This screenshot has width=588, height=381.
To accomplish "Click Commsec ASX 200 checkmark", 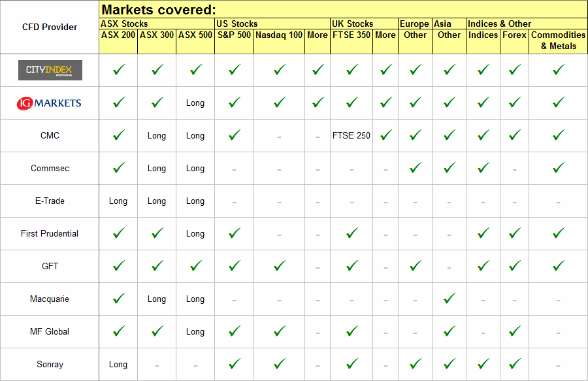I will tap(118, 167).
